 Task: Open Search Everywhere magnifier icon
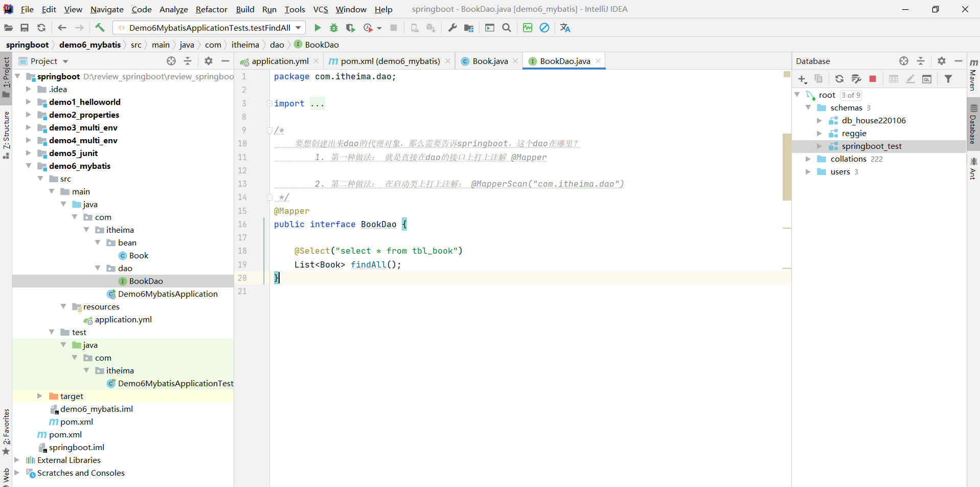pos(507,28)
